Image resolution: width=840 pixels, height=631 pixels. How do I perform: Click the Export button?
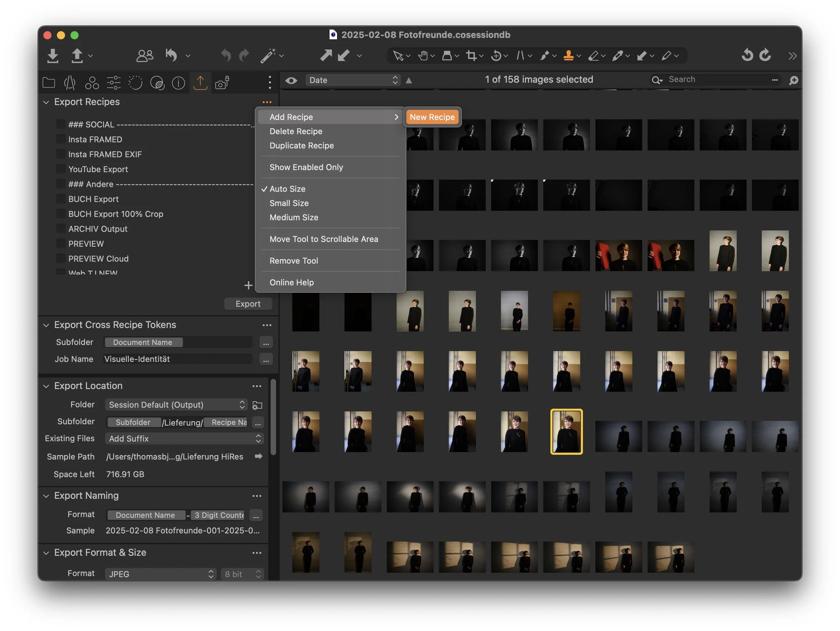click(x=248, y=304)
